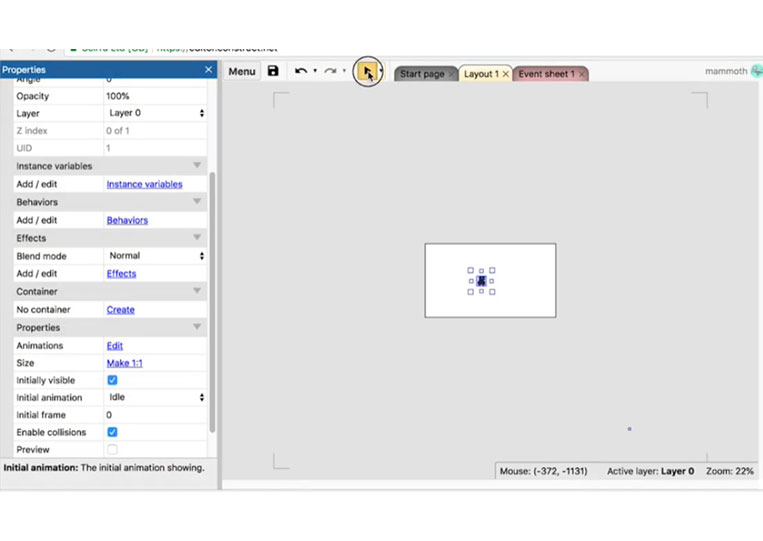Close the Properties panel
Viewport: 763px width, 541px height.
click(208, 70)
